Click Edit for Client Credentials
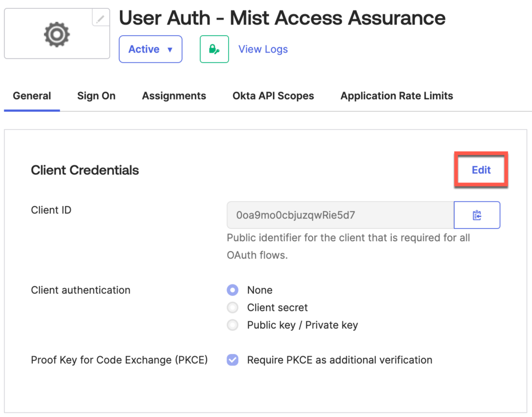532x417 pixels. point(480,170)
